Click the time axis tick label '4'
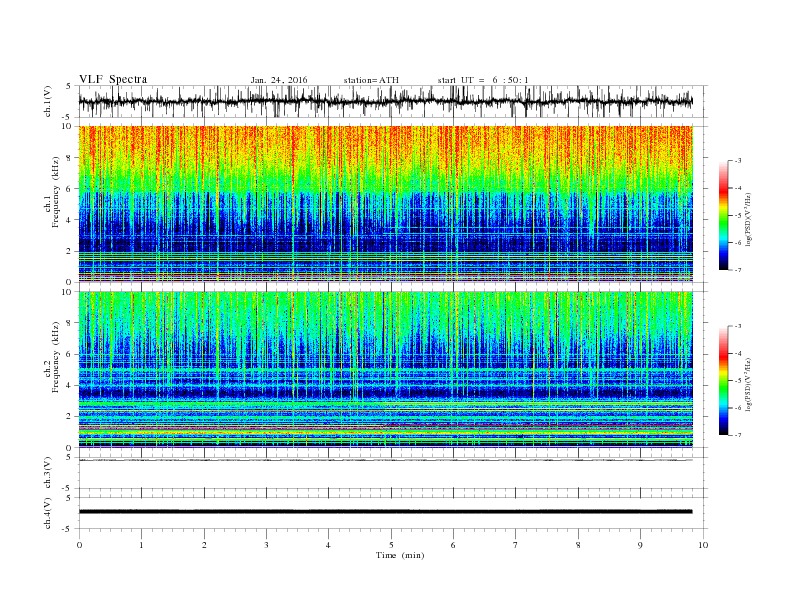The width and height of the screenshot is (792, 612). pyautogui.click(x=328, y=545)
